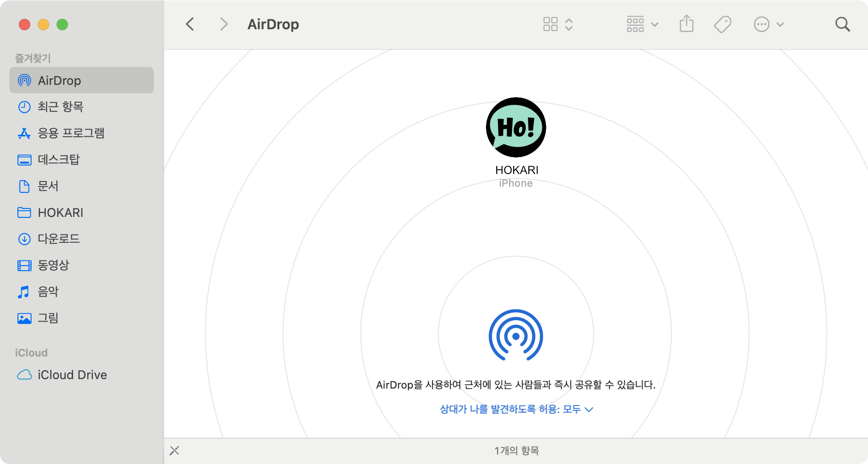Open iCloud Drive cloud icon
868x464 pixels.
[25, 375]
